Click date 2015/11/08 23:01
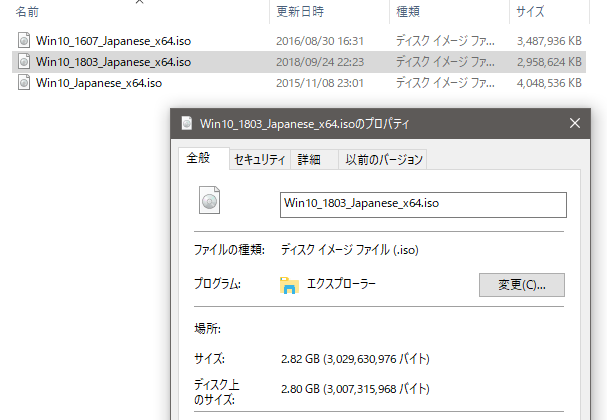Viewport: 607px width, 420px height. (320, 83)
